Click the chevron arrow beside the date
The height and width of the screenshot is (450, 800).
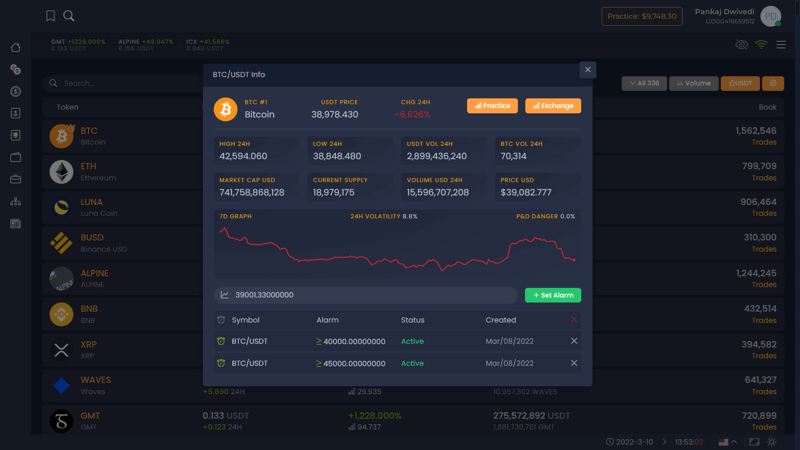pos(664,442)
